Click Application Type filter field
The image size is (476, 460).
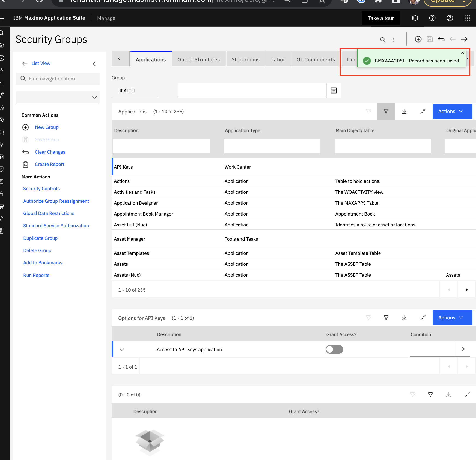pos(272,146)
